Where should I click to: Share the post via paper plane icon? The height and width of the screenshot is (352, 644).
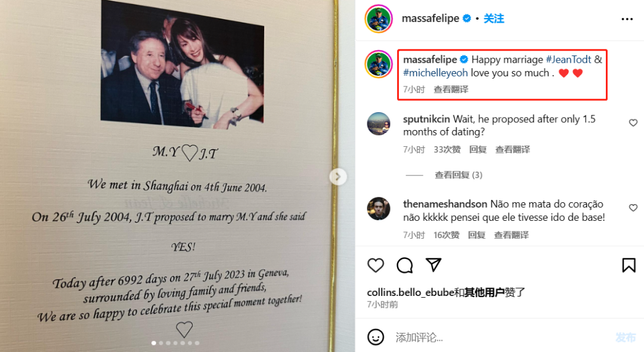tap(434, 265)
